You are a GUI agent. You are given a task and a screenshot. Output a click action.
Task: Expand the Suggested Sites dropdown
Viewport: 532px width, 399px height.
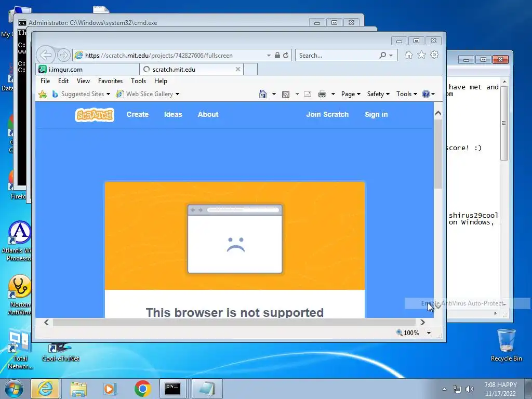point(108,95)
